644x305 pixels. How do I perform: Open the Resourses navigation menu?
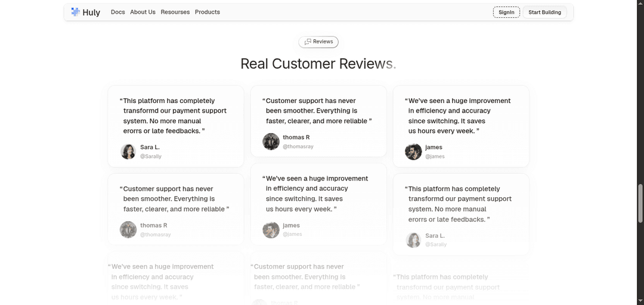click(175, 12)
